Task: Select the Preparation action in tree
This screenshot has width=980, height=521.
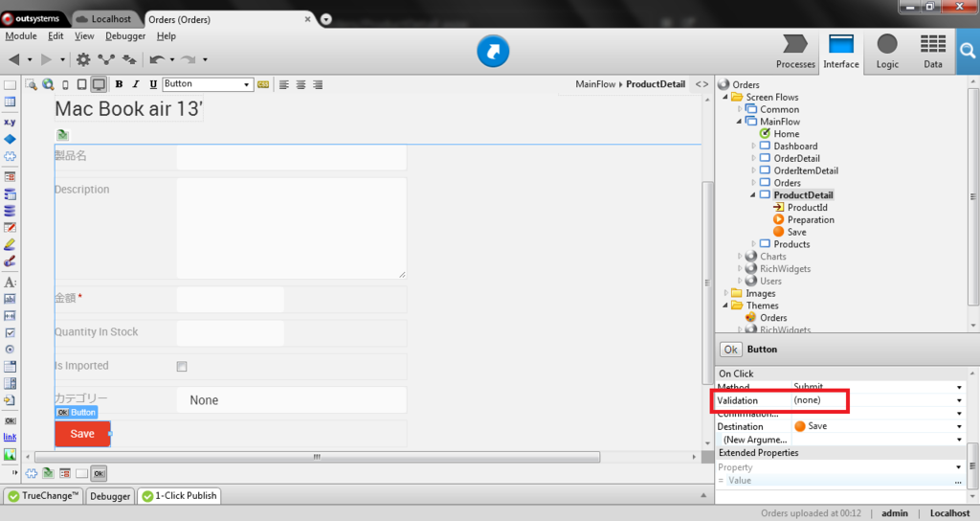Action: (x=811, y=219)
